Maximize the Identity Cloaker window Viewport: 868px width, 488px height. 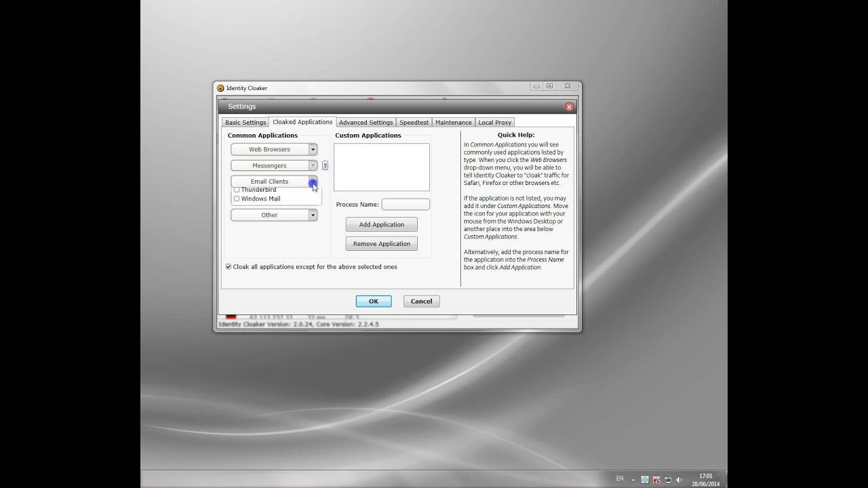point(550,87)
